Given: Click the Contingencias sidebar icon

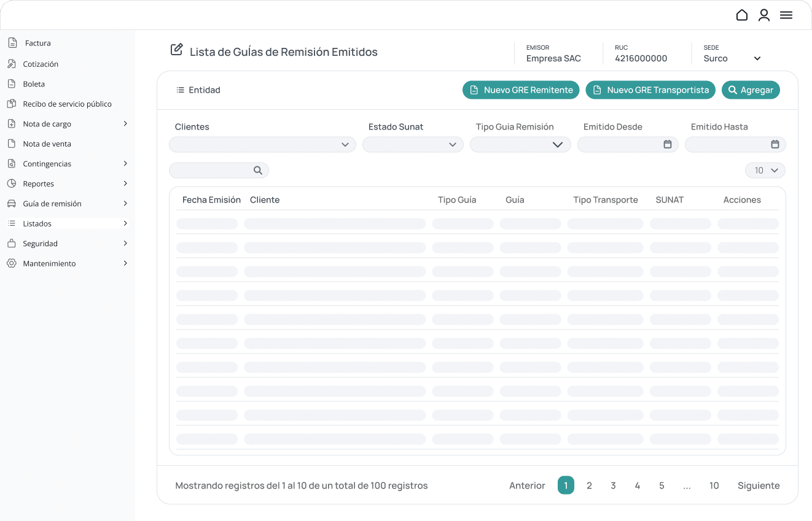Looking at the screenshot, I should [11, 164].
